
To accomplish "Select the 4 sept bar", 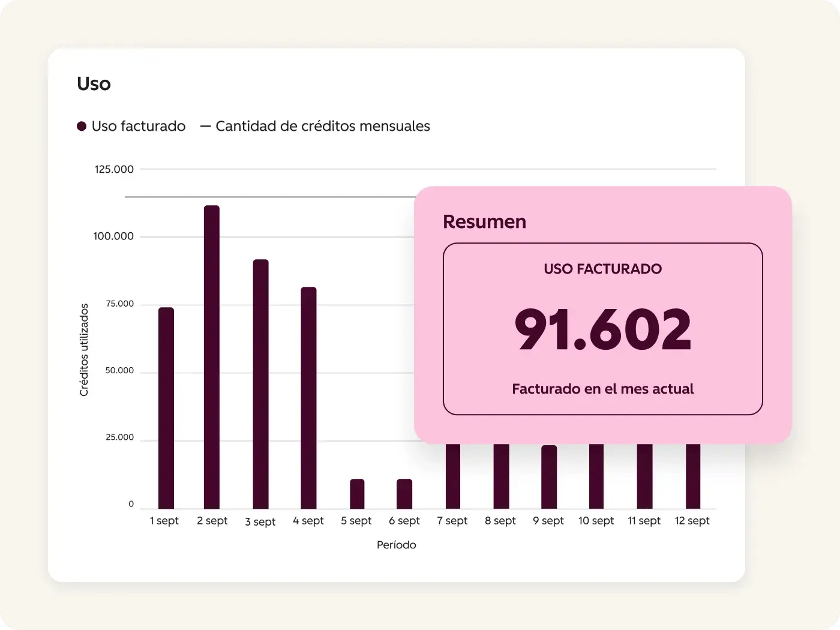I will pos(308,398).
